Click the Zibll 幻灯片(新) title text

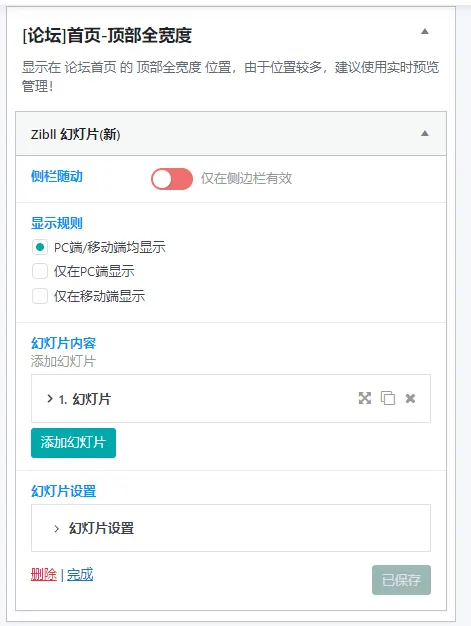(x=75, y=134)
